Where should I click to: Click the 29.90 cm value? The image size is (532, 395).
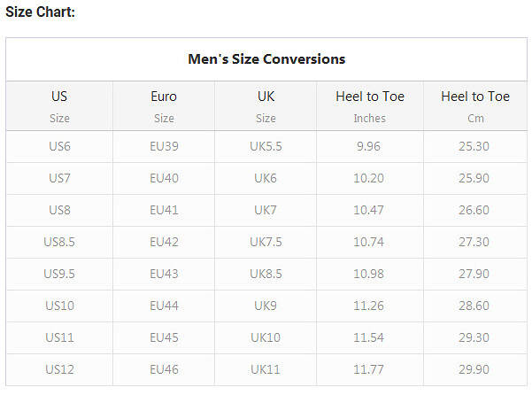(475, 368)
